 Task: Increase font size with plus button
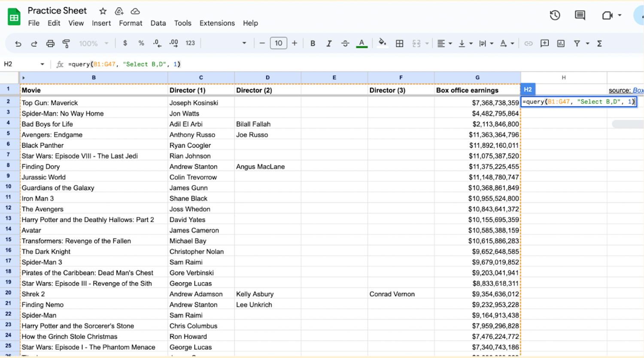click(295, 43)
